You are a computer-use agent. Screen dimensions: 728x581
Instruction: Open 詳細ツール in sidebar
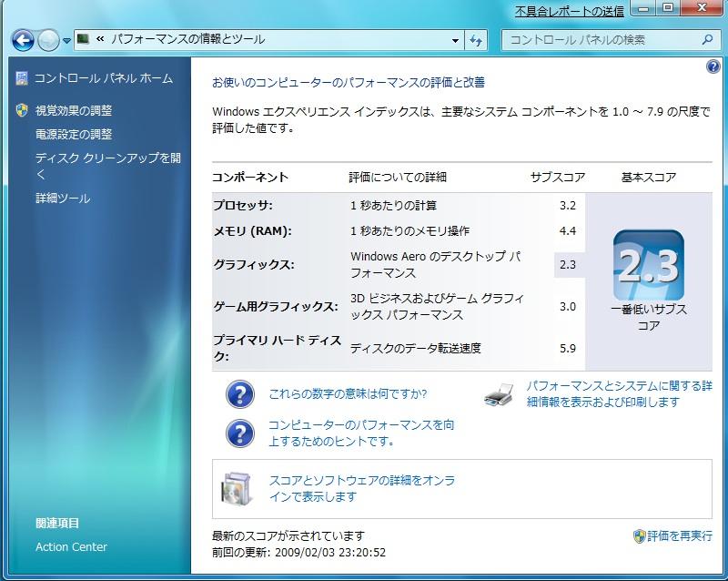pos(63,199)
